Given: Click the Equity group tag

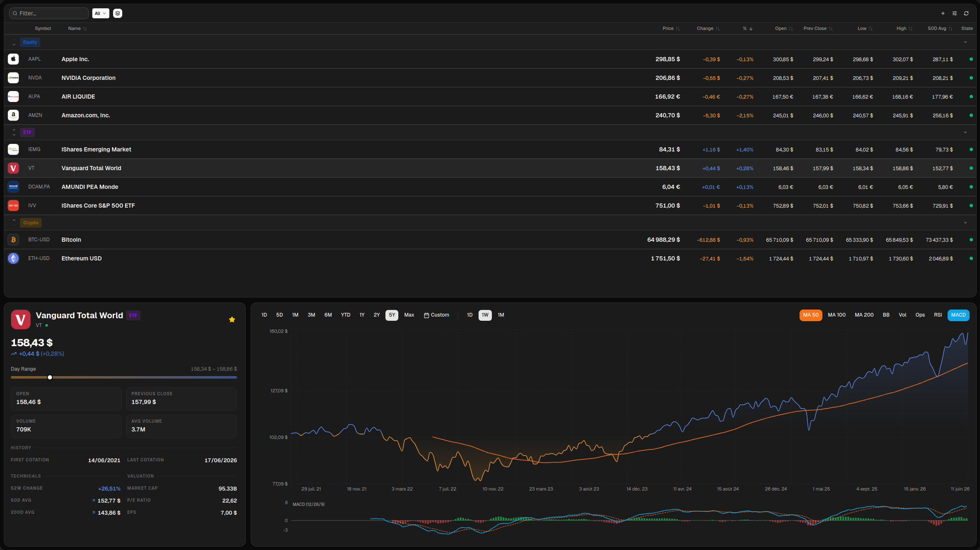Looking at the screenshot, I should pyautogui.click(x=30, y=42).
